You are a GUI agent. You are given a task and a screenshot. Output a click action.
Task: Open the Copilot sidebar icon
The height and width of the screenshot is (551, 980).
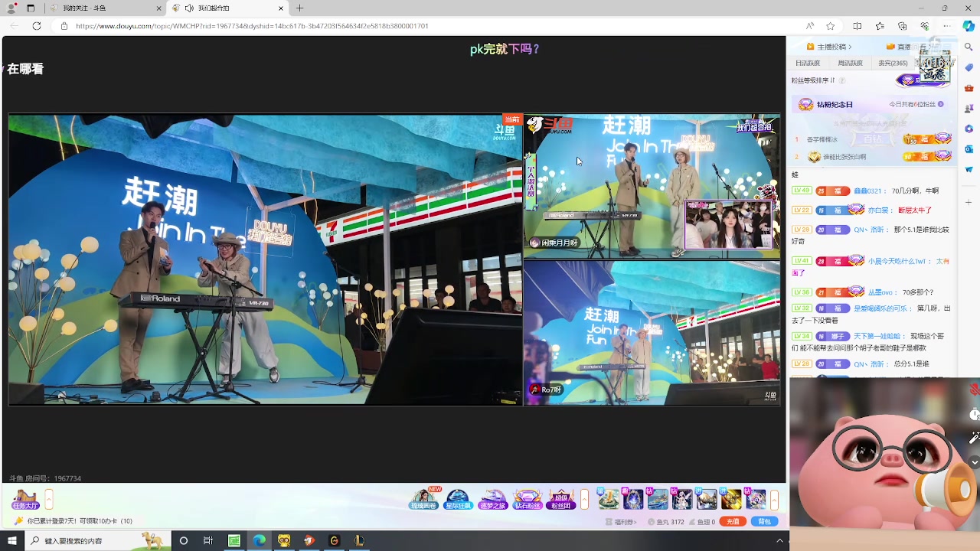pyautogui.click(x=969, y=26)
